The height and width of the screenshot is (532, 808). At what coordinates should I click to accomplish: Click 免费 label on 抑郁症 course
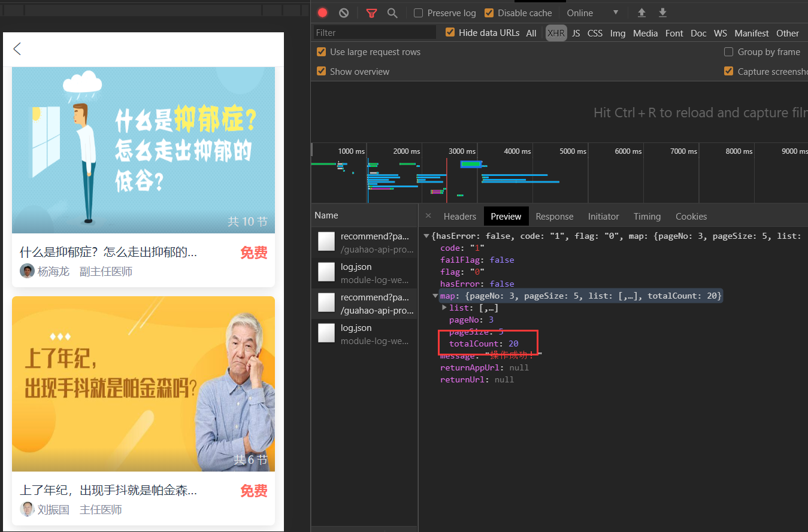pos(253,253)
